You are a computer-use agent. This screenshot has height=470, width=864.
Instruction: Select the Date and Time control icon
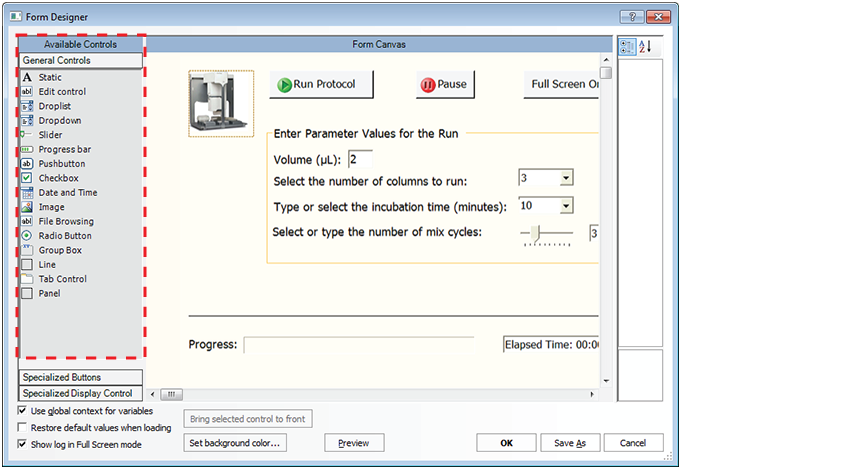click(x=27, y=193)
